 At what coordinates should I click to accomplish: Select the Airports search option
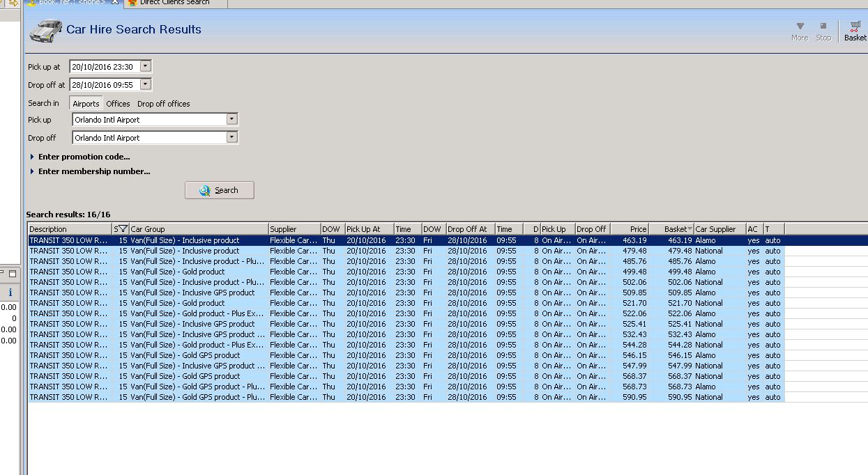[86, 104]
